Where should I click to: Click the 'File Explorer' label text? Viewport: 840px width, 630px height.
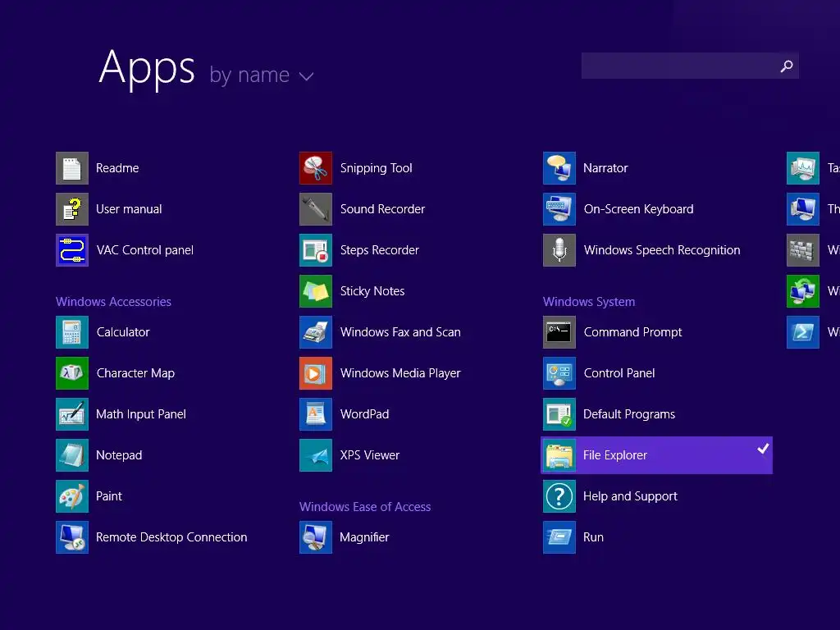[x=615, y=455]
